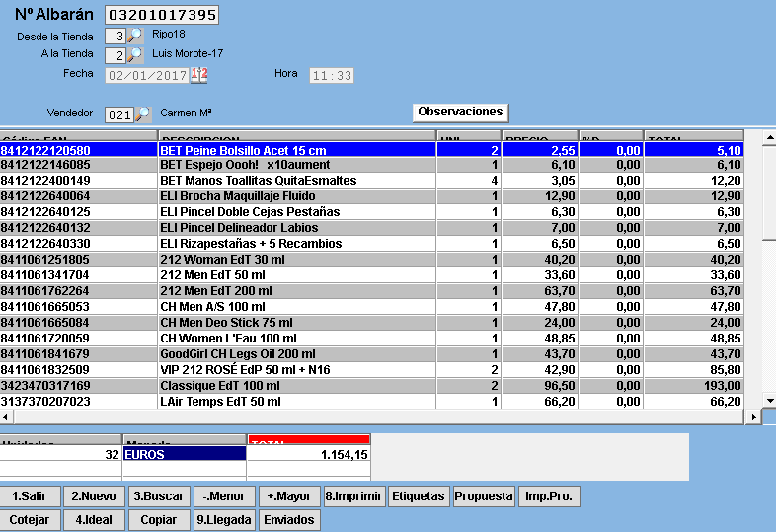Click EAN code 3137370207023
776x532 pixels.
(x=45, y=402)
